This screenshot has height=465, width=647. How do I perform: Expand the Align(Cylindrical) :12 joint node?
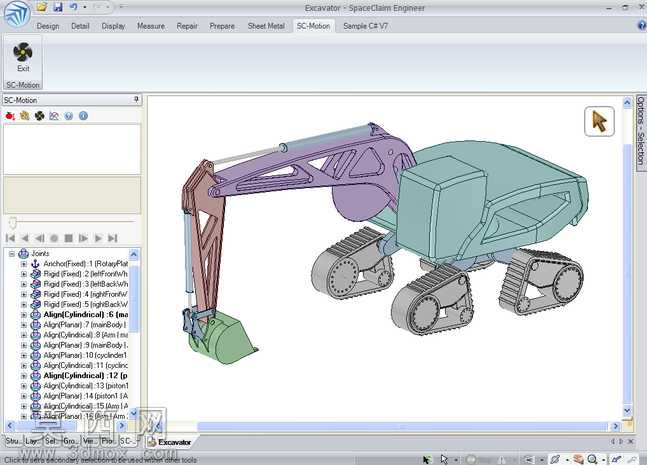tap(24, 376)
